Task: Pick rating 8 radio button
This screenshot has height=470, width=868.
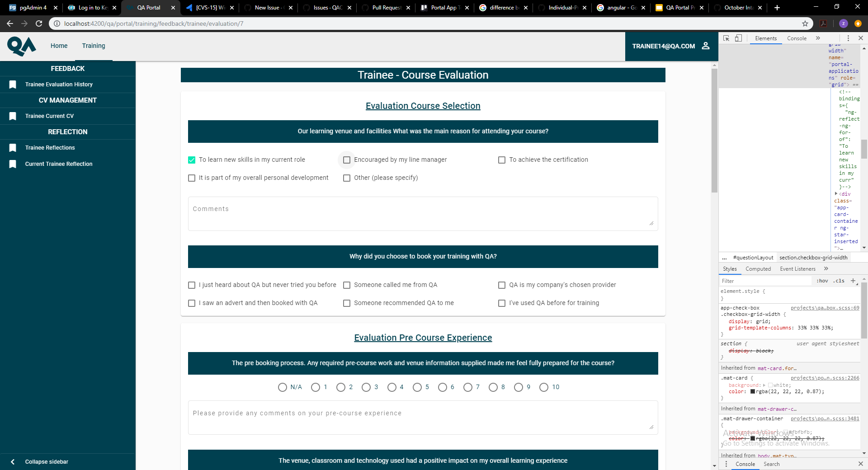Action: 493,387
